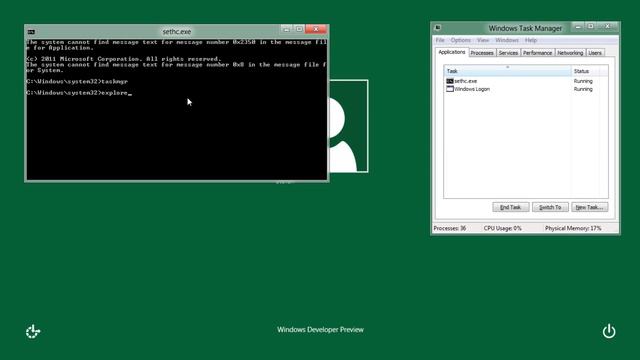Click the explore command prompt line
This screenshot has width=640, height=360.
[x=78, y=93]
